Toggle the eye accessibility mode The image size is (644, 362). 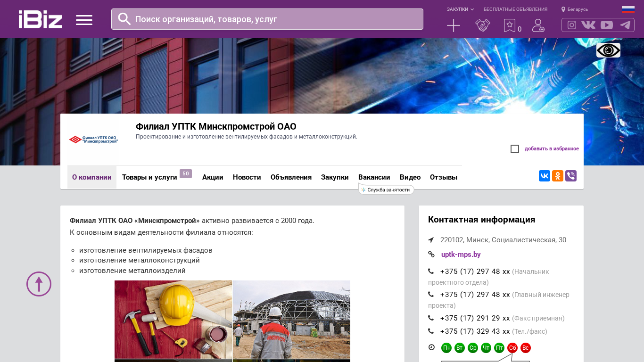pyautogui.click(x=608, y=50)
